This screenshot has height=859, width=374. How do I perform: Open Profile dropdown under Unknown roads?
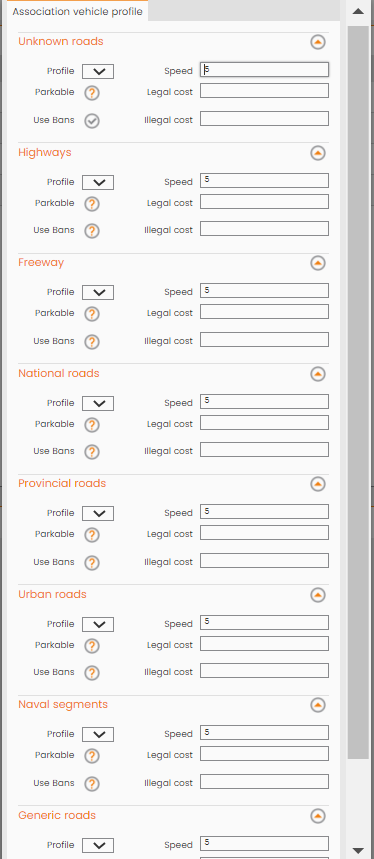98,72
